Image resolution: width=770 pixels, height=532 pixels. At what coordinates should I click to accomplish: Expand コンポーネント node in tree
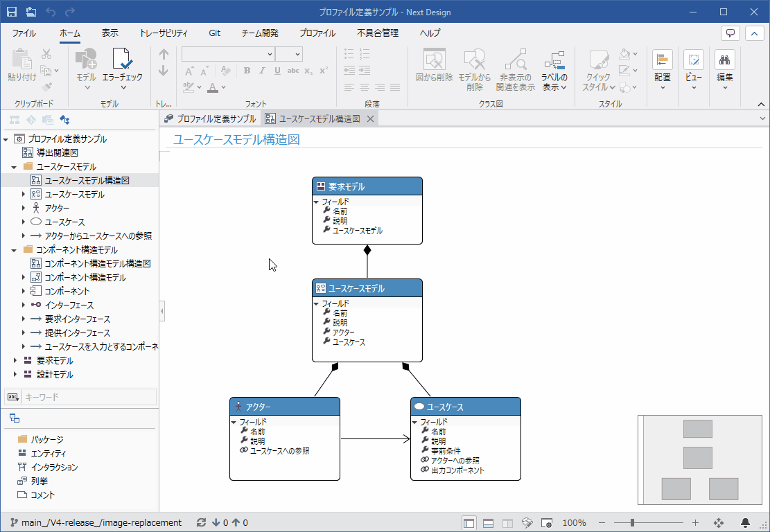pos(23,291)
